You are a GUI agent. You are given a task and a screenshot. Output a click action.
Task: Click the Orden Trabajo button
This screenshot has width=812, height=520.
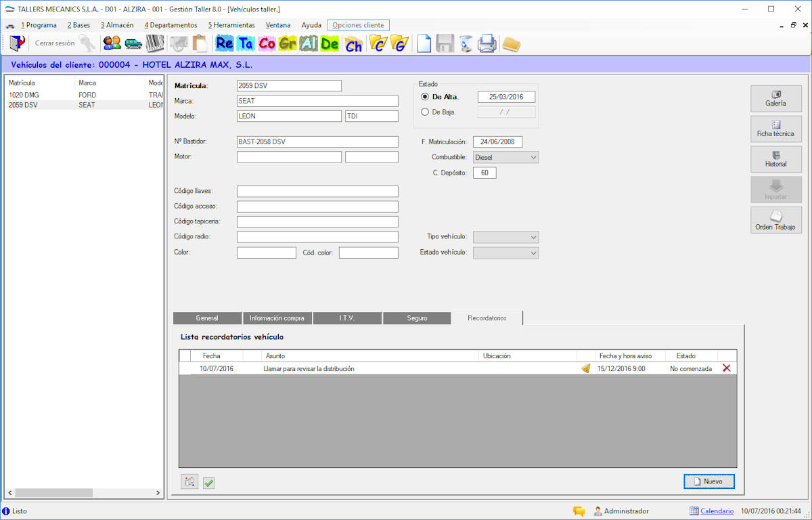[x=776, y=220]
